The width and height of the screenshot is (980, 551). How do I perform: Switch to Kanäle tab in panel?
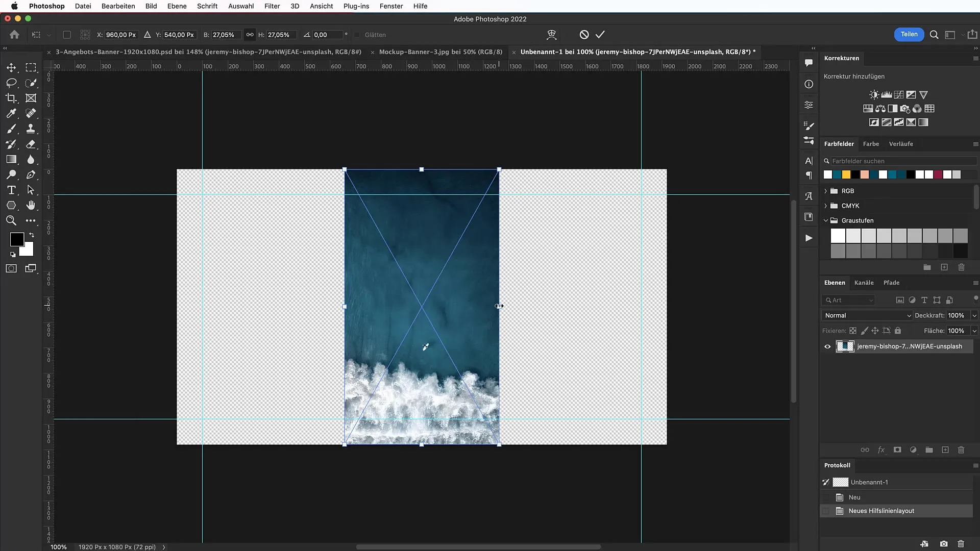click(x=864, y=283)
